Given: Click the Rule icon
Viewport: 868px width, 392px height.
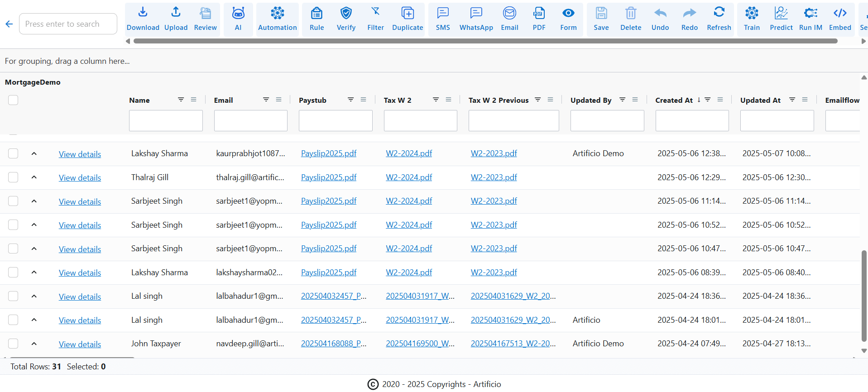Looking at the screenshot, I should tap(317, 19).
